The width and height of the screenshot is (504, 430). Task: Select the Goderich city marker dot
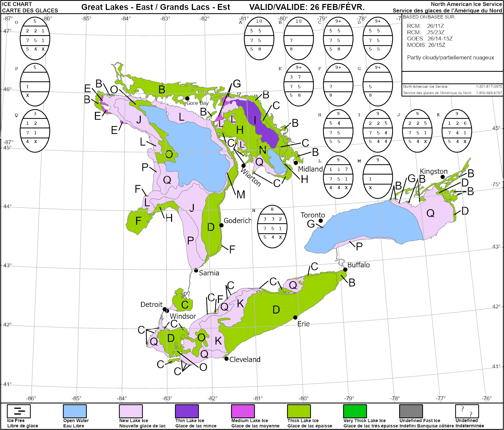tap(222, 225)
